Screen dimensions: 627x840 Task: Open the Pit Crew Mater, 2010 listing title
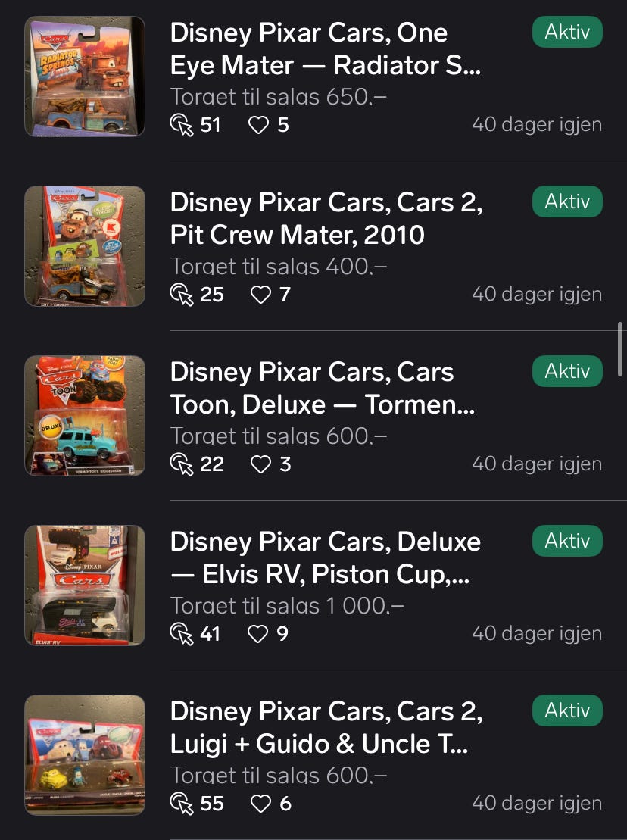pyautogui.click(x=326, y=218)
